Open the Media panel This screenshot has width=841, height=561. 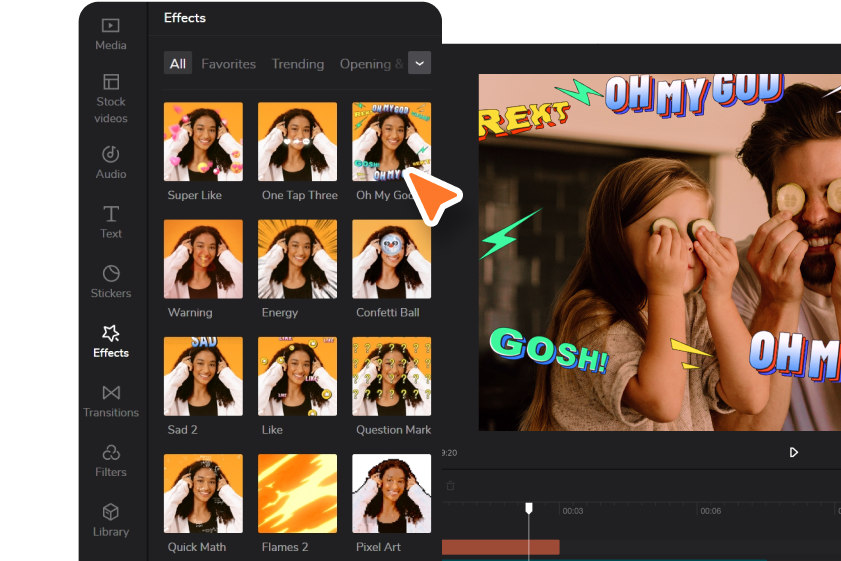(110, 34)
